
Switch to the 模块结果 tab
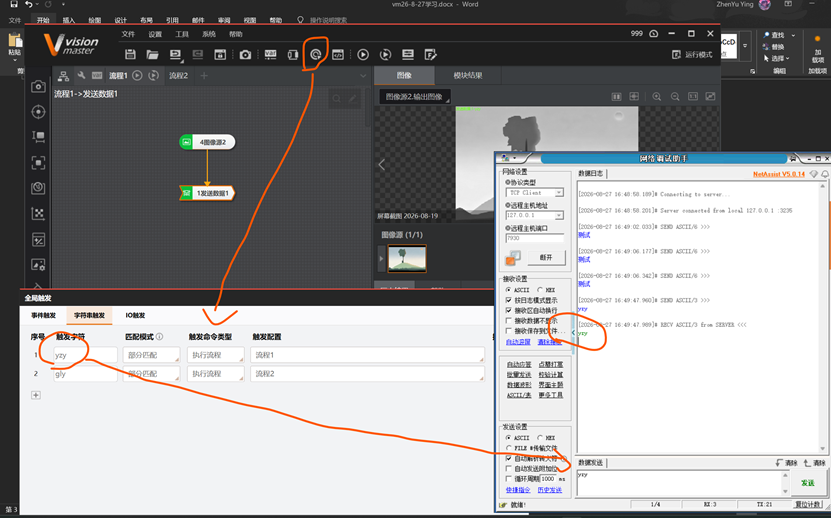pos(468,76)
